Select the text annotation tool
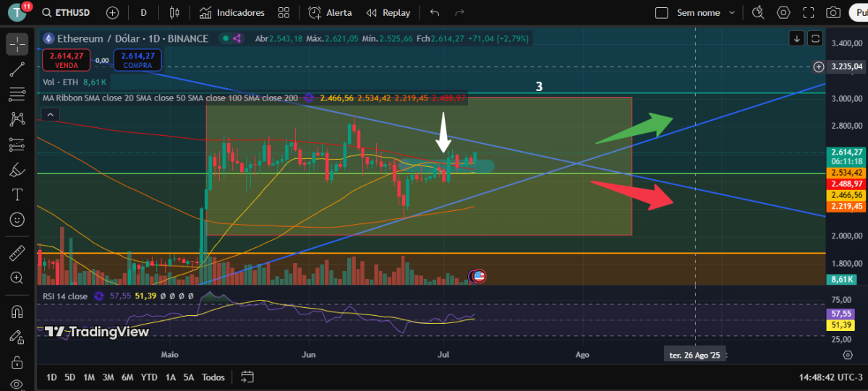 pos(17,194)
